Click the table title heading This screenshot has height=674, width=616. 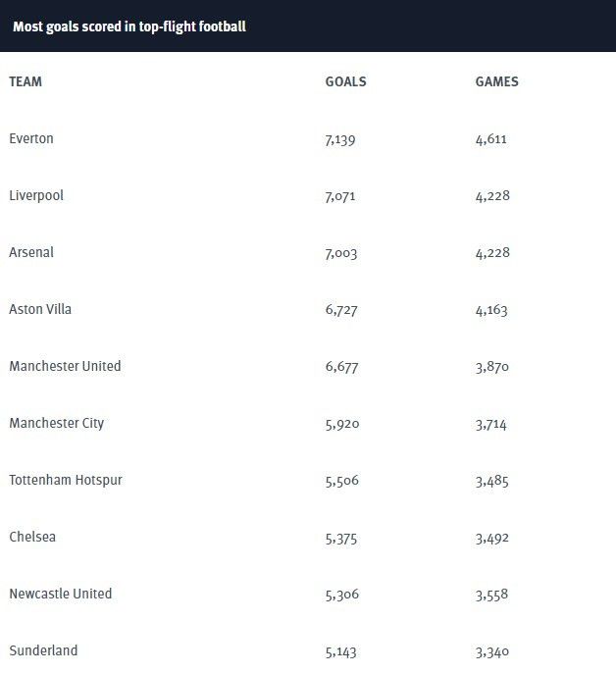(129, 26)
